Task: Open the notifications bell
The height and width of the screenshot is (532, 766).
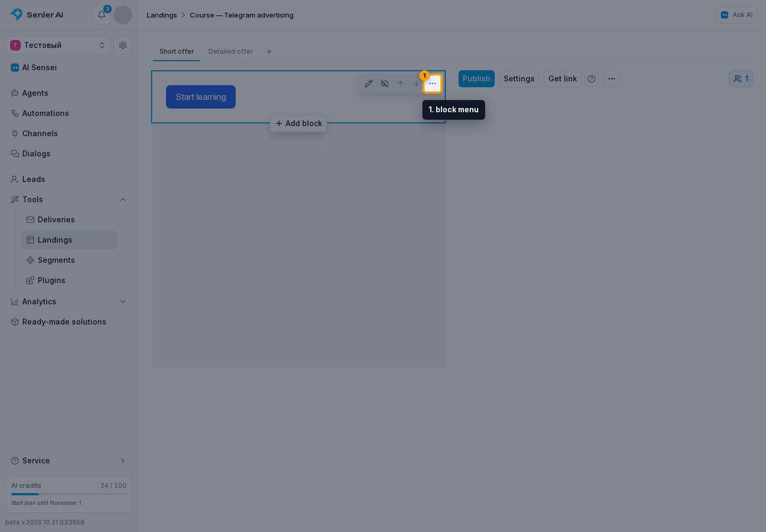Action: point(102,15)
